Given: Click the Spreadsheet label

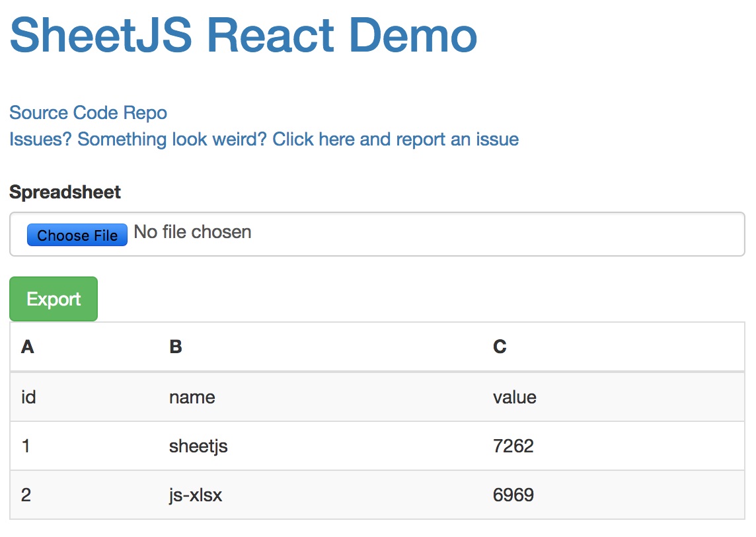Looking at the screenshot, I should point(65,192).
